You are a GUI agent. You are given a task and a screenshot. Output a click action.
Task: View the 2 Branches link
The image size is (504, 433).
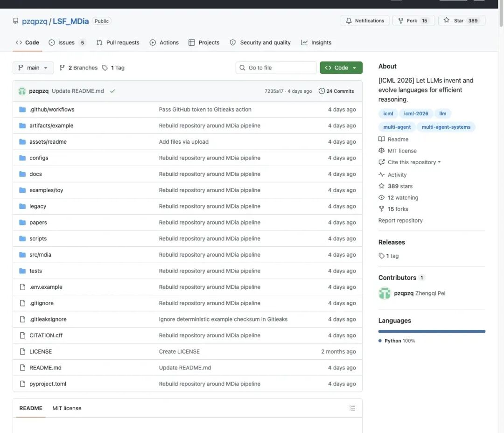pos(78,68)
